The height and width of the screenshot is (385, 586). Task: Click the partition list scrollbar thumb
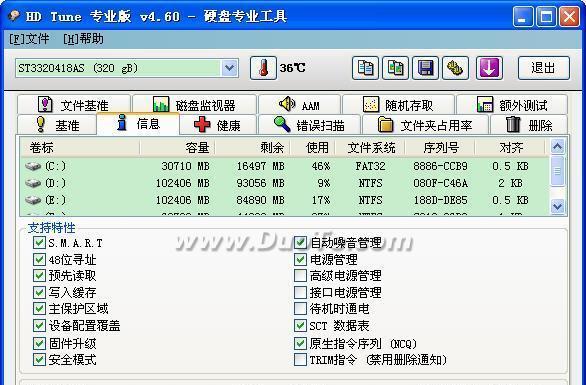[x=558, y=171]
